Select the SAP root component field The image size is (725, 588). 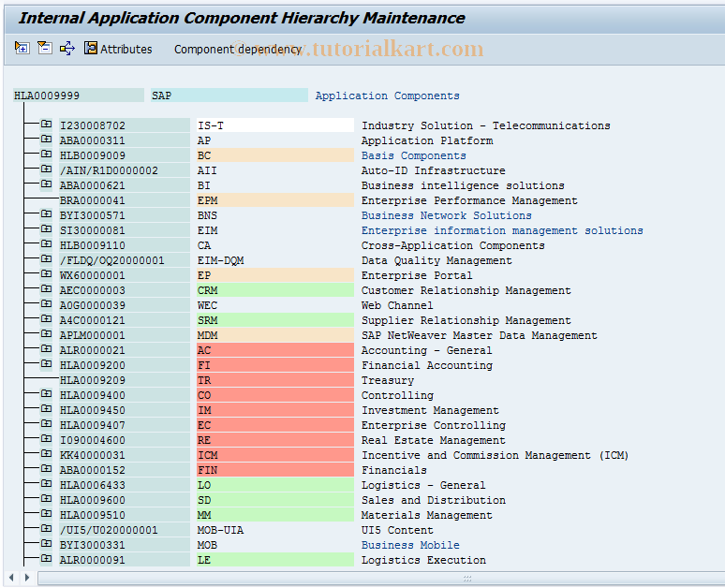[229, 96]
